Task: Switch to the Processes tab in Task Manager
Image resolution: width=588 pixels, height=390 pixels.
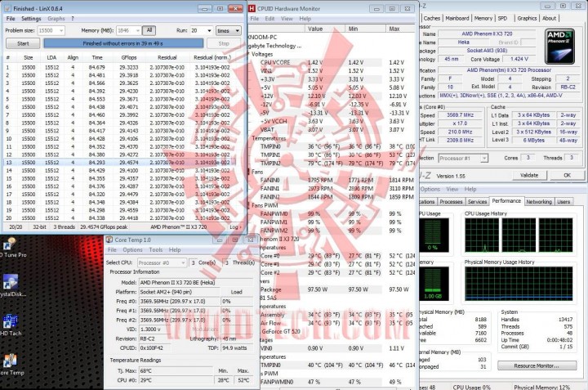Action: pyautogui.click(x=451, y=202)
